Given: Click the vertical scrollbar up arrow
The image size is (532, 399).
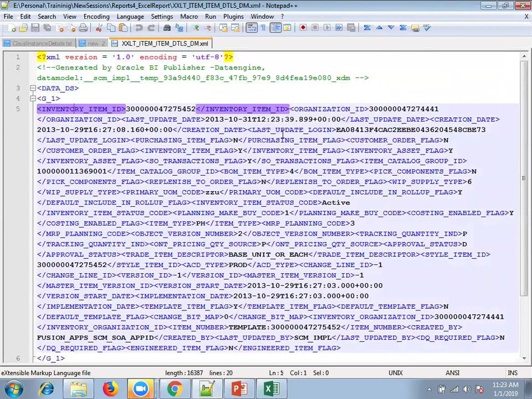Looking at the screenshot, I should [x=524, y=57].
